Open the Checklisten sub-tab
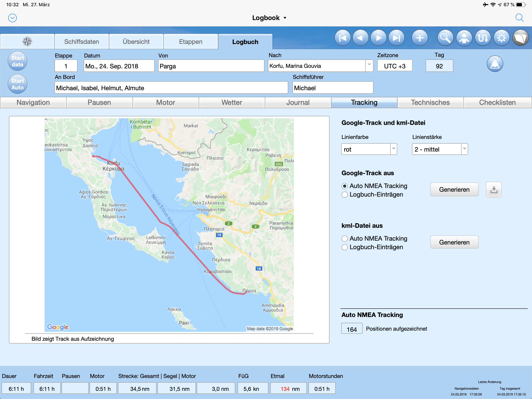This screenshot has height=399, width=532. [497, 102]
